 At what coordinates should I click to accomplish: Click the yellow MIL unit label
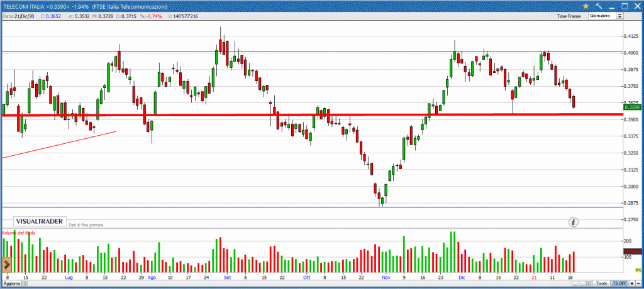click(638, 270)
